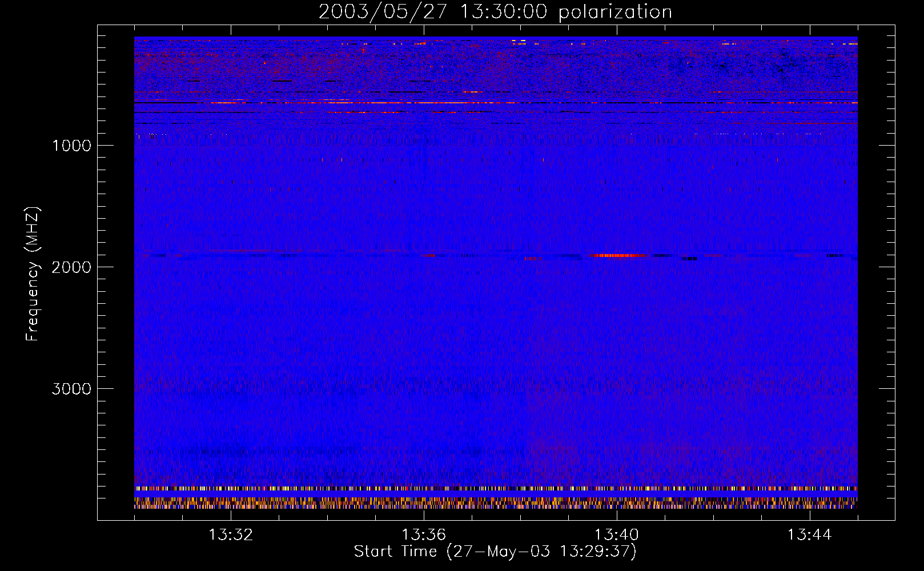
Task: Click the 2000 frequency tick label
Action: 71,267
